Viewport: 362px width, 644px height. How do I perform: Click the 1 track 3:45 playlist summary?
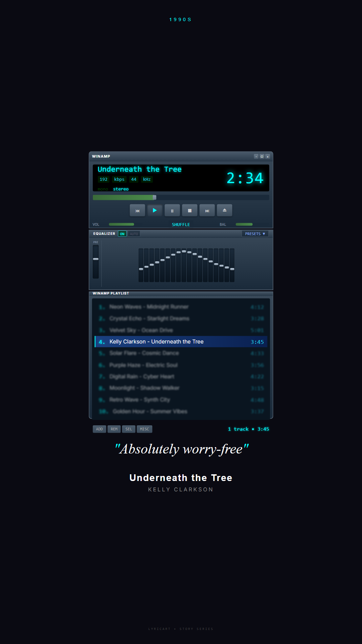[248, 429]
